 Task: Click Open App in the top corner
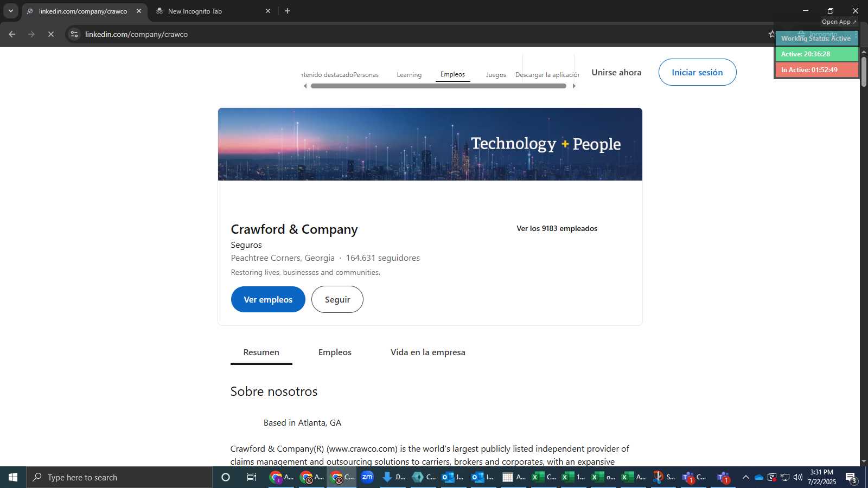[839, 22]
